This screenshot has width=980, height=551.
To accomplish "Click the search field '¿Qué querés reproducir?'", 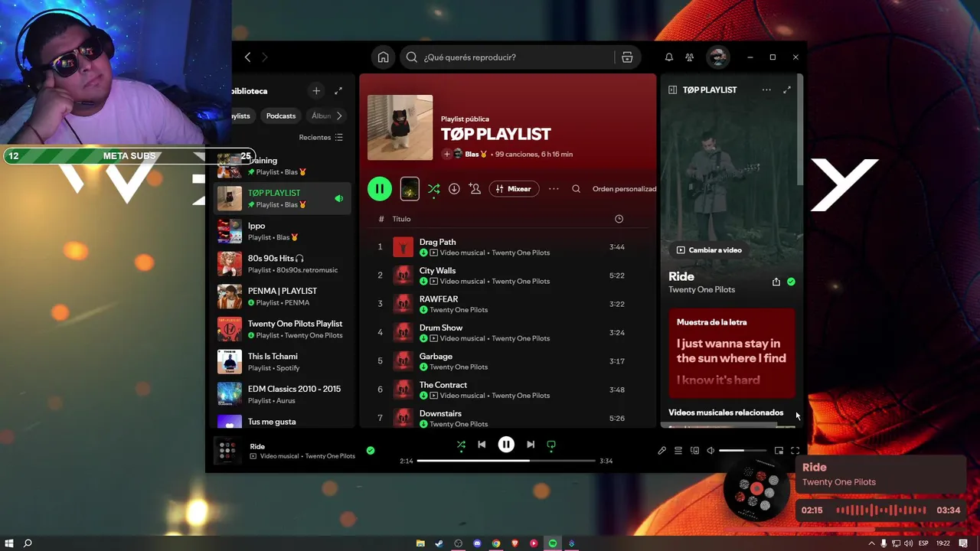I will 508,57.
